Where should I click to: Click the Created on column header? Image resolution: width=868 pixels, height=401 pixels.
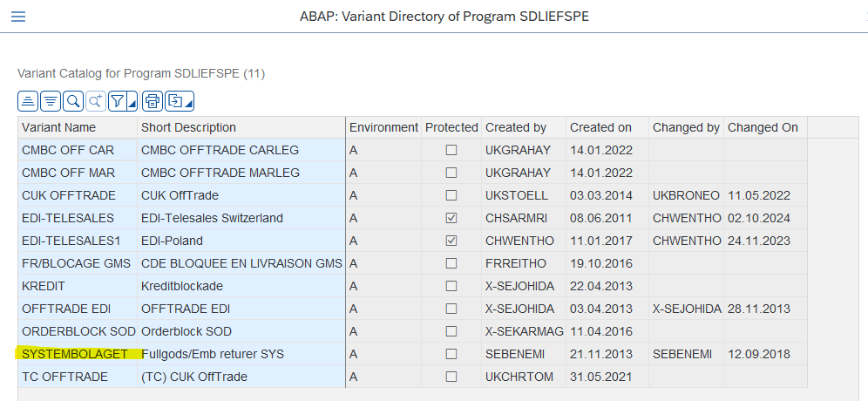point(600,127)
